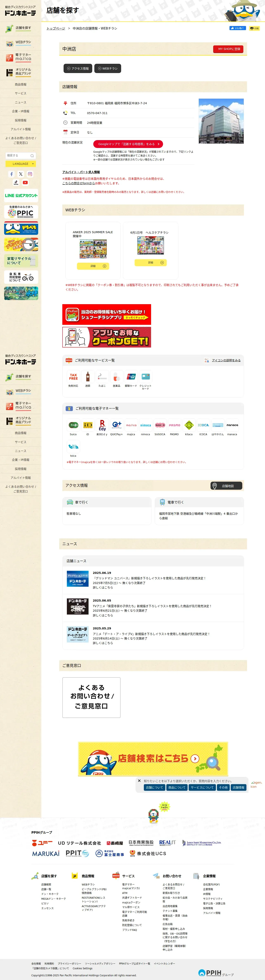
Task: Open the ANKER 2025 SUMMER SALE flyer thumbnail
Action: coord(93,249)
